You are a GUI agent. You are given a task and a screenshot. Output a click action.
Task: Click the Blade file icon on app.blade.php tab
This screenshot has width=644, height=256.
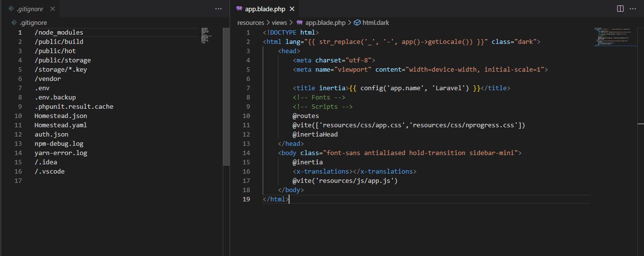coord(239,9)
